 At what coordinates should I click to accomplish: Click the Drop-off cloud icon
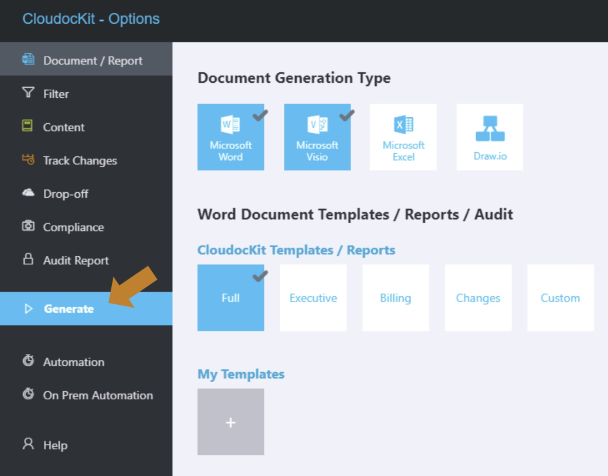coord(28,192)
